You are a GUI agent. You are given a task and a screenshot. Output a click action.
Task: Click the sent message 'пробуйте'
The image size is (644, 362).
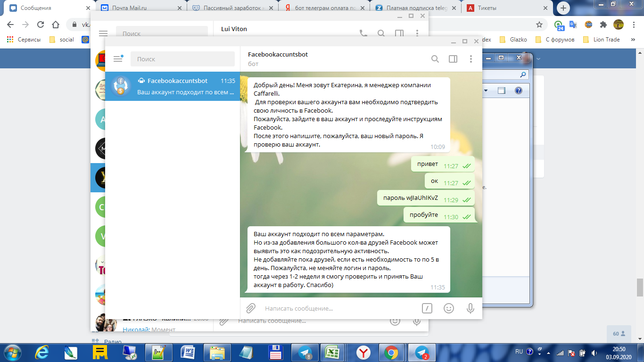[x=439, y=215]
